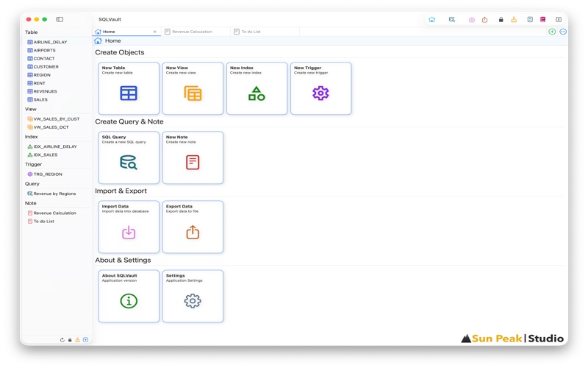Switch to the To do List tab
This screenshot has height=368, width=588.
pyautogui.click(x=265, y=32)
